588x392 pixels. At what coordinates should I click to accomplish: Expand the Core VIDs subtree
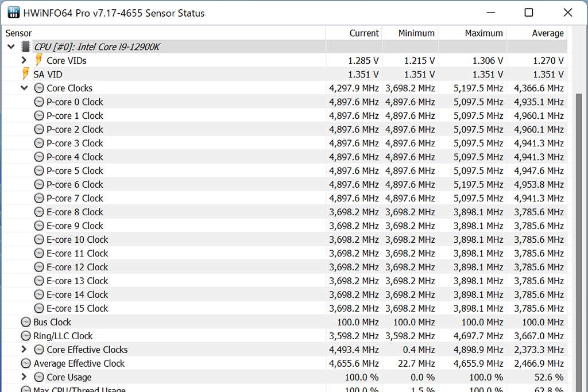pyautogui.click(x=24, y=60)
